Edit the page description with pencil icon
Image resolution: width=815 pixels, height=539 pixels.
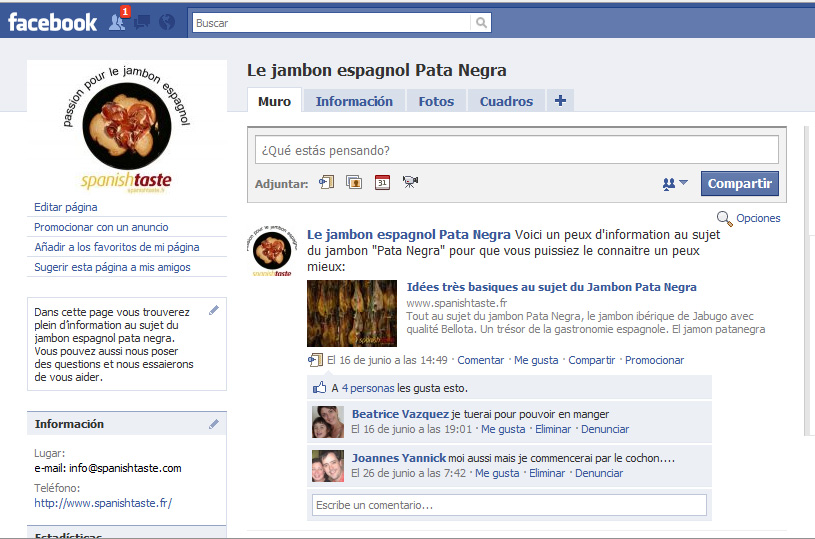coord(214,310)
